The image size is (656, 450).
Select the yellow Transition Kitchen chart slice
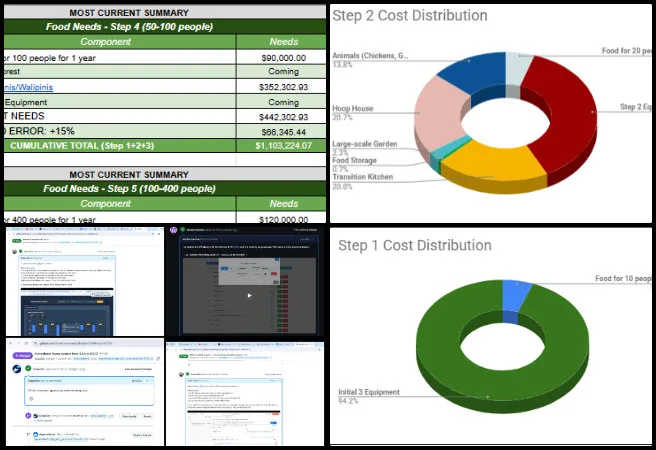[x=494, y=163]
